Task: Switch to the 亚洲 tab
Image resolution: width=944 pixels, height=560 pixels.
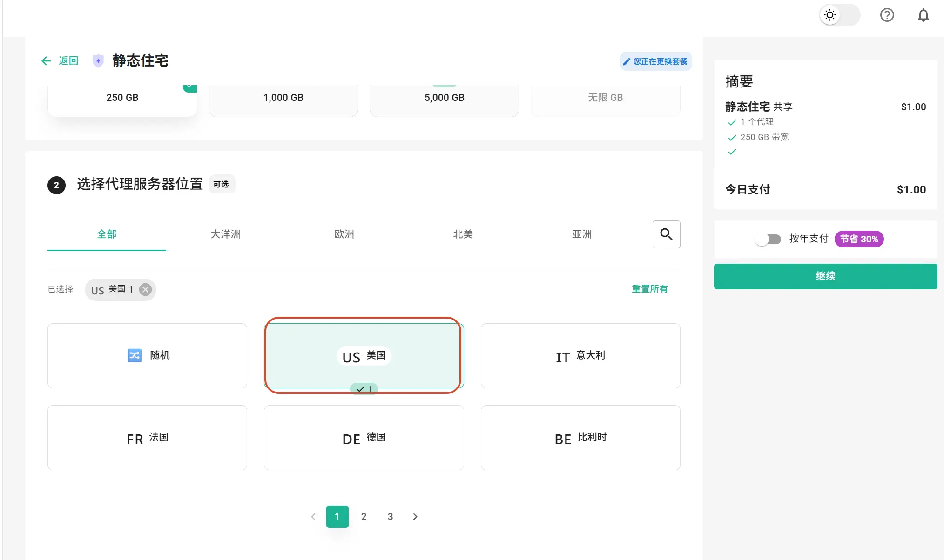Action: pyautogui.click(x=581, y=234)
